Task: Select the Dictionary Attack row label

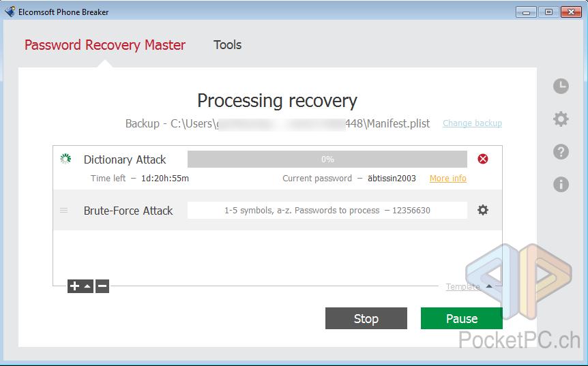Action: point(125,159)
